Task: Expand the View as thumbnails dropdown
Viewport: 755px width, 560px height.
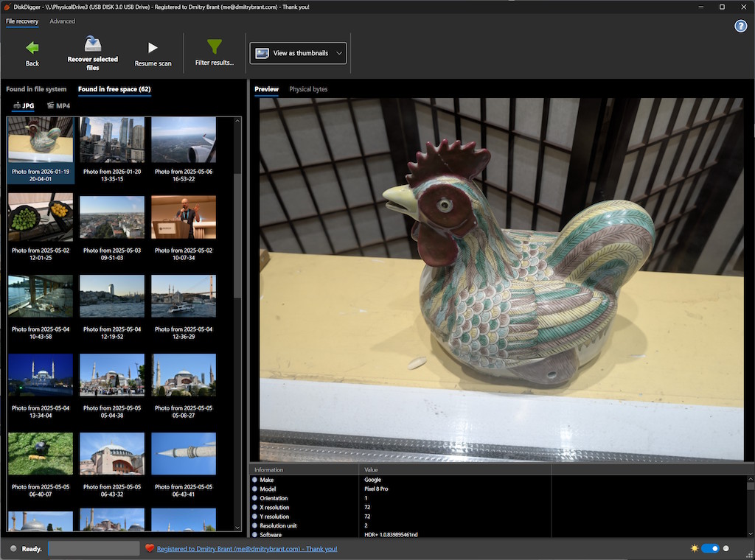Action: click(298, 53)
